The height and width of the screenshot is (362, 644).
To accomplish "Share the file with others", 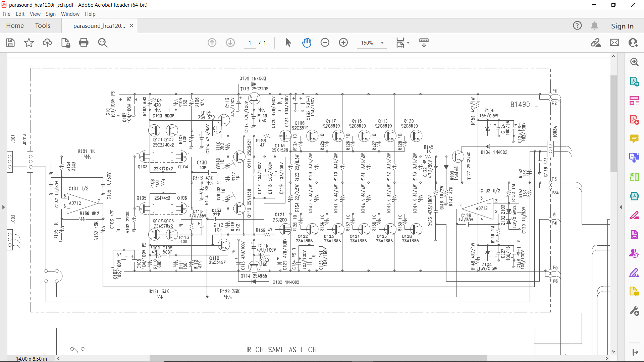I will click(633, 43).
